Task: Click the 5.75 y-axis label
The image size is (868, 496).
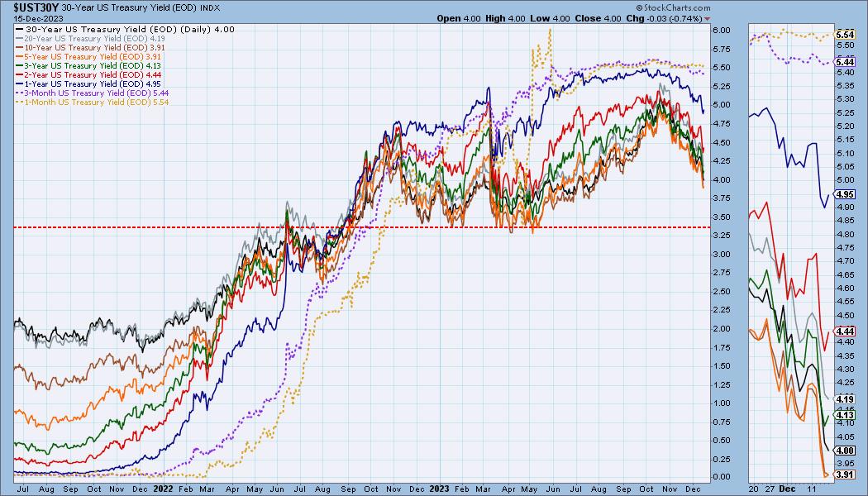Action: (722, 49)
